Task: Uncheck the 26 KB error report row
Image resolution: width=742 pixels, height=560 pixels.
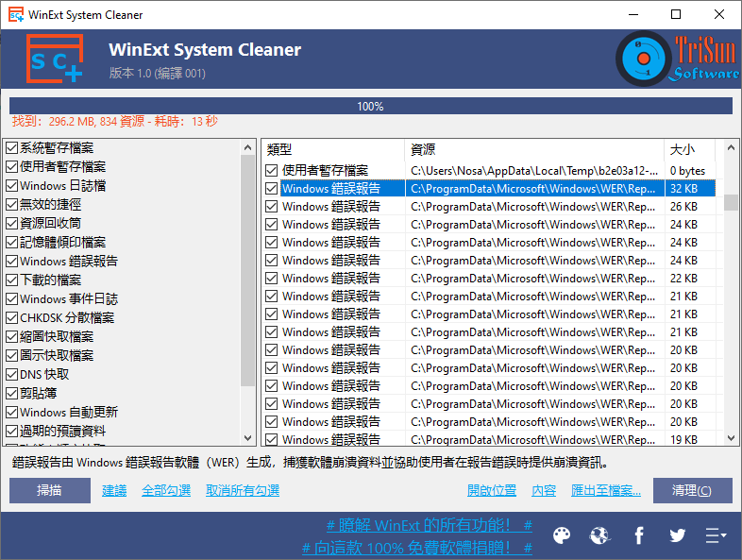Action: [271, 207]
